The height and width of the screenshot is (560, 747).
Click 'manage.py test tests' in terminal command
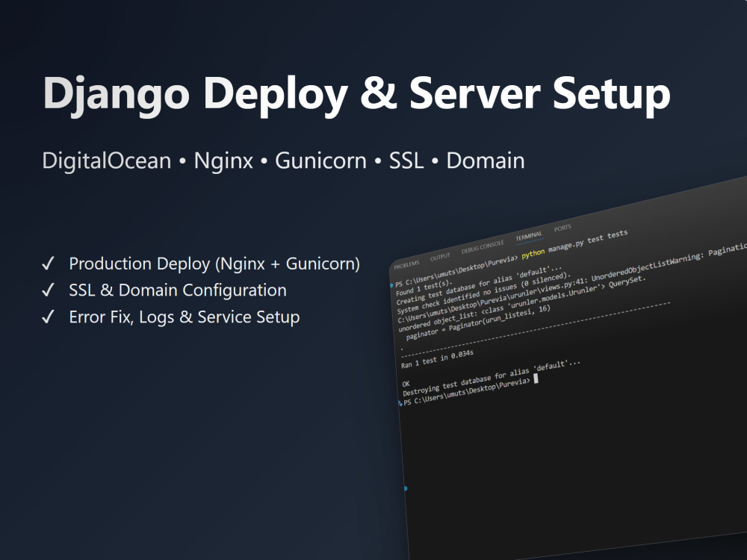pos(588,241)
